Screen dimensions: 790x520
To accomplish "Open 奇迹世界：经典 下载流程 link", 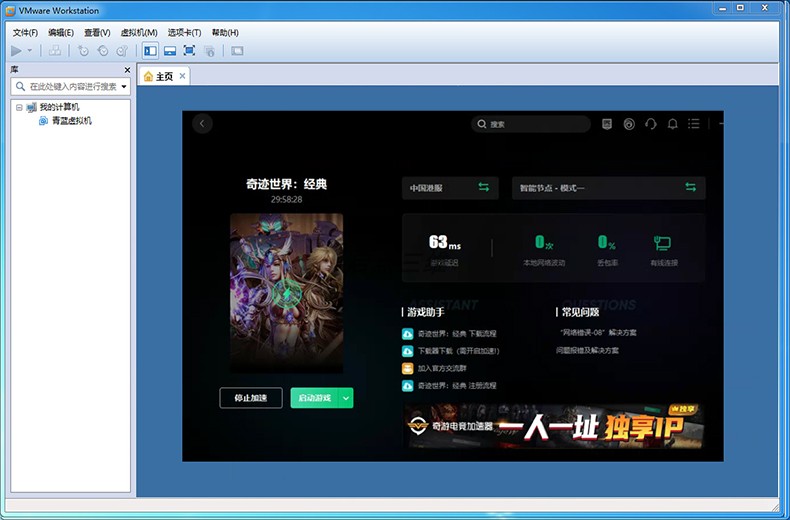I will click(457, 334).
